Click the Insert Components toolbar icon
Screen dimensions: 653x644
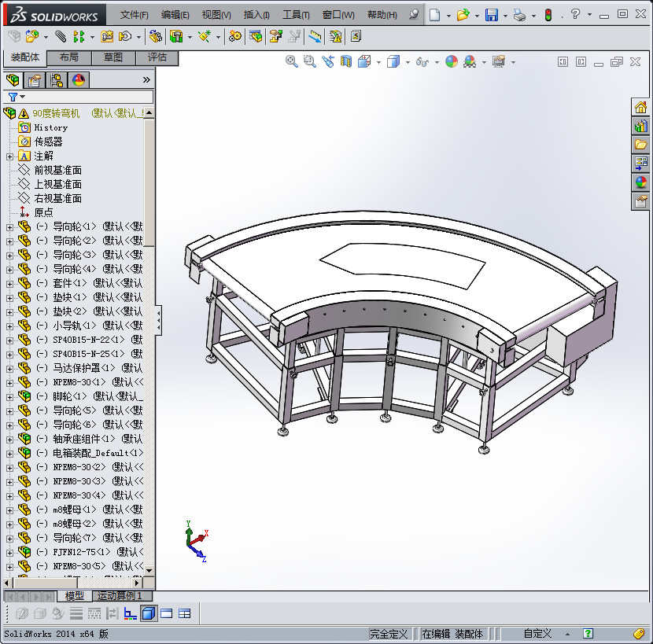pos(32,37)
